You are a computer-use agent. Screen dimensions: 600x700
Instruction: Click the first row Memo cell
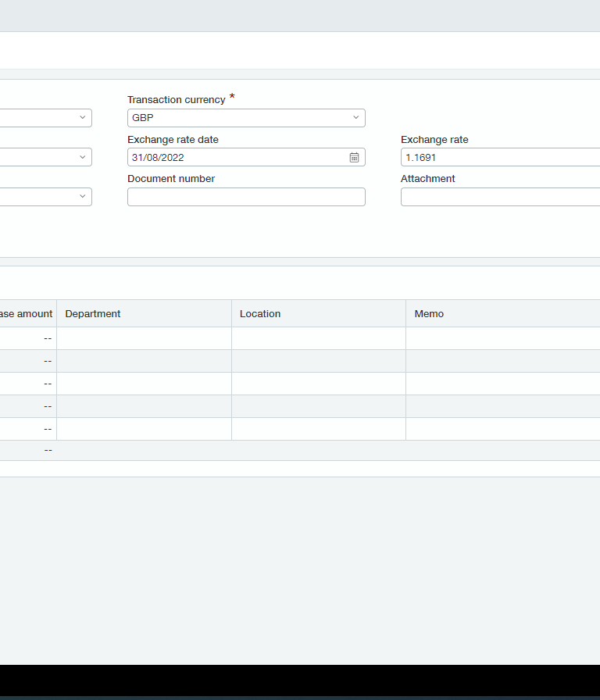click(503, 338)
